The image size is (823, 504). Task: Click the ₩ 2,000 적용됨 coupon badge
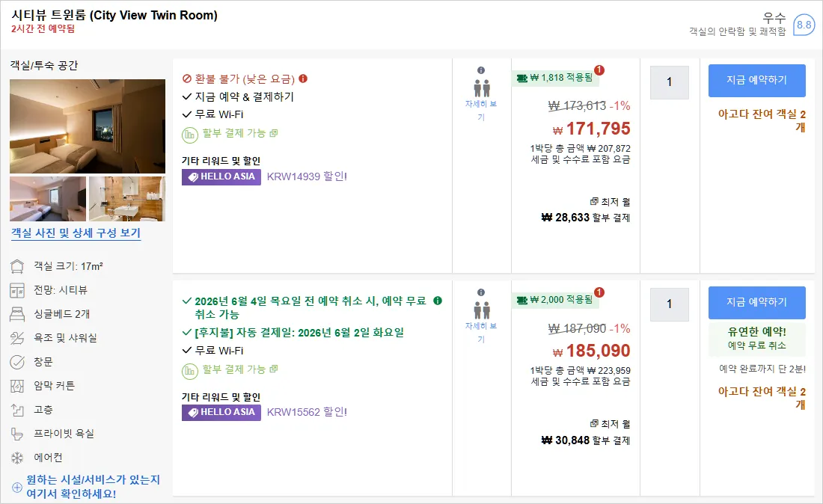pos(555,300)
